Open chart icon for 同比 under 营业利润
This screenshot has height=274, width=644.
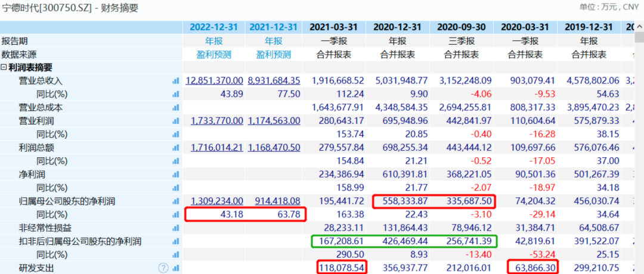(x=176, y=135)
